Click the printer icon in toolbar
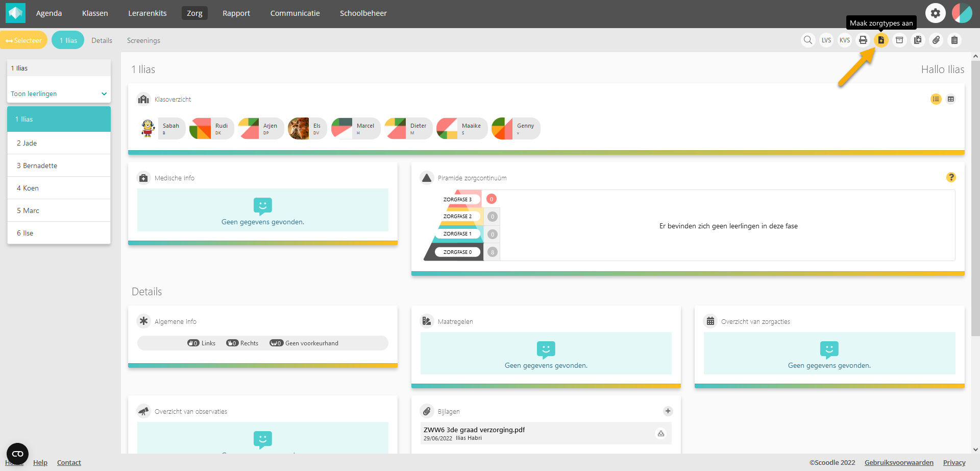Viewport: 980px width, 471px height. point(863,40)
